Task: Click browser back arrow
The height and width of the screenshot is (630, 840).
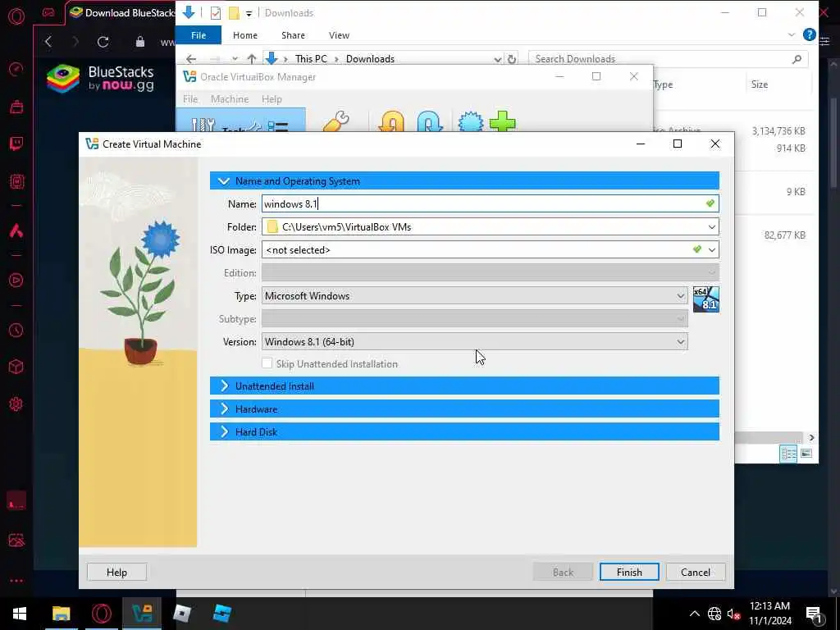Action: [x=48, y=42]
